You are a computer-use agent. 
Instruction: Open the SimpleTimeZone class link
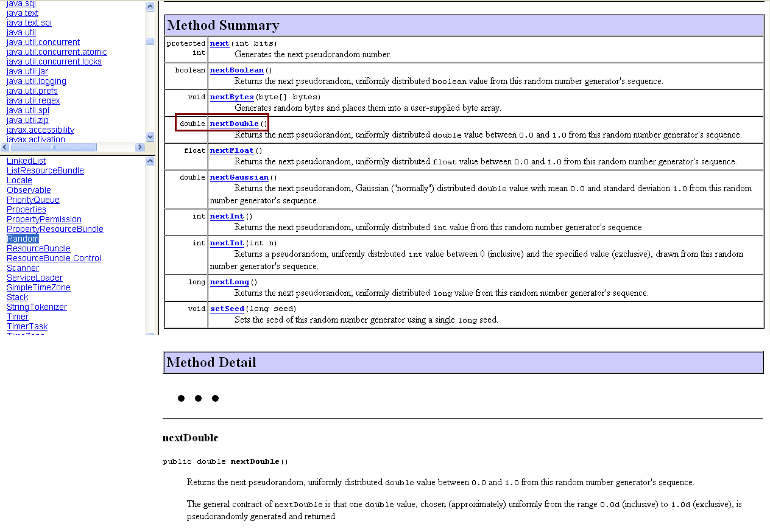tap(38, 287)
